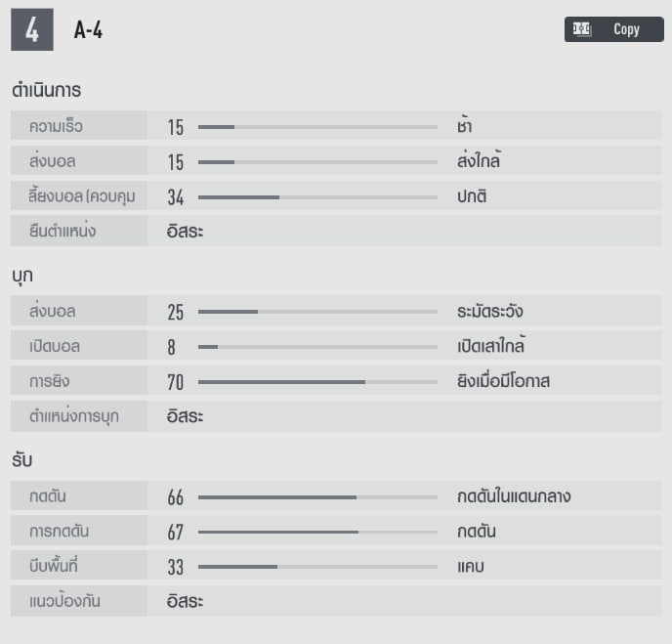Click the บีบพื้นที่ slider showing 33
The width and height of the screenshot is (672, 644).
(317, 567)
